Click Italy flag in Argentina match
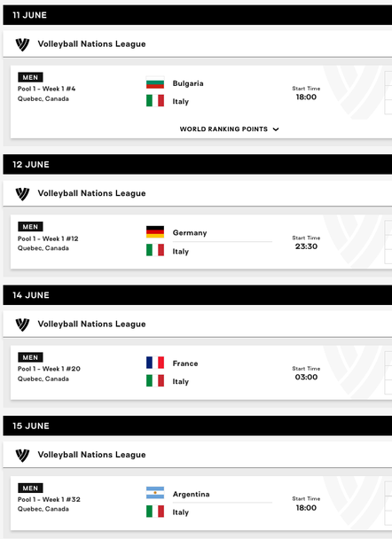This screenshot has width=392, height=539. (x=154, y=512)
